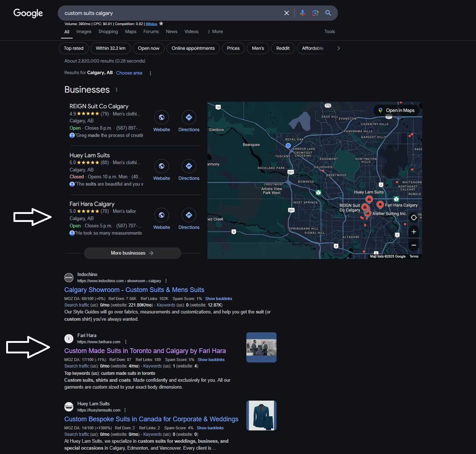Click the map Terms link
Viewport: 476px width, 454px height.
414,256
